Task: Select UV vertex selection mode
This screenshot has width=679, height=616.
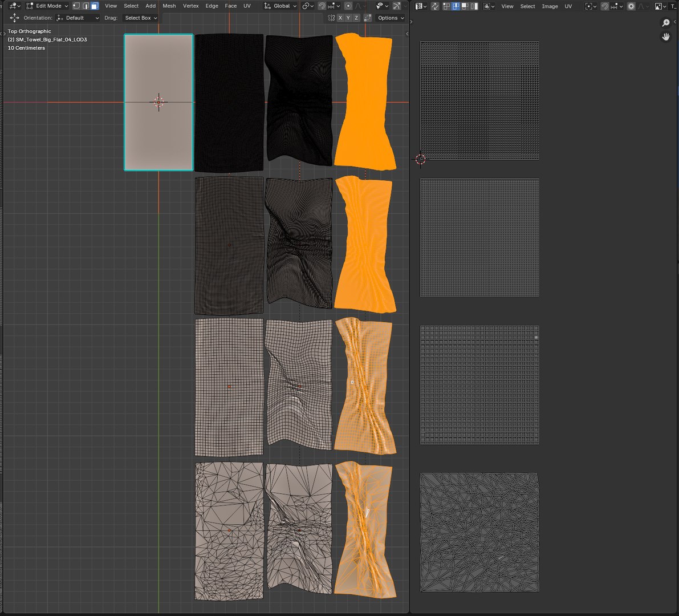Action: (x=446, y=6)
